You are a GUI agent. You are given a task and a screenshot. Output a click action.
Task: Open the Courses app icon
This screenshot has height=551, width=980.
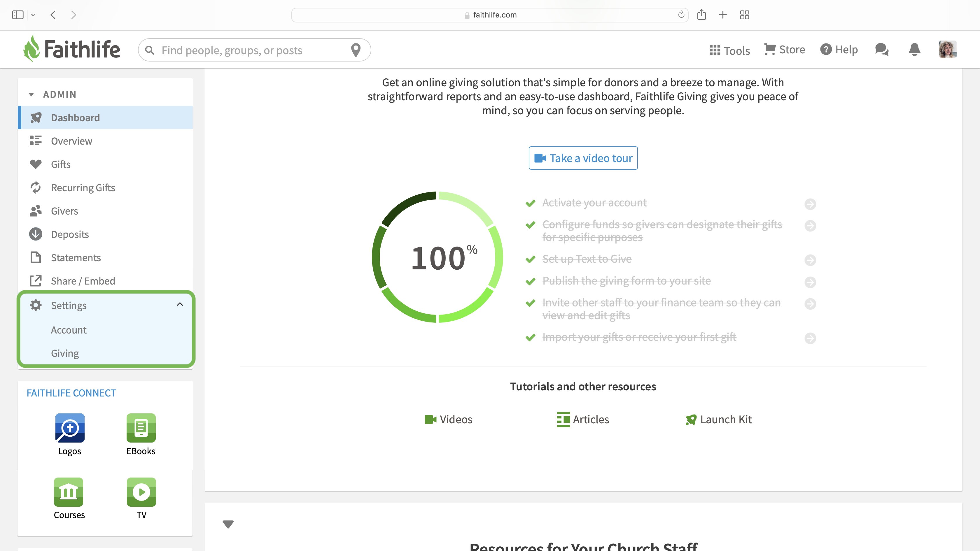click(69, 492)
